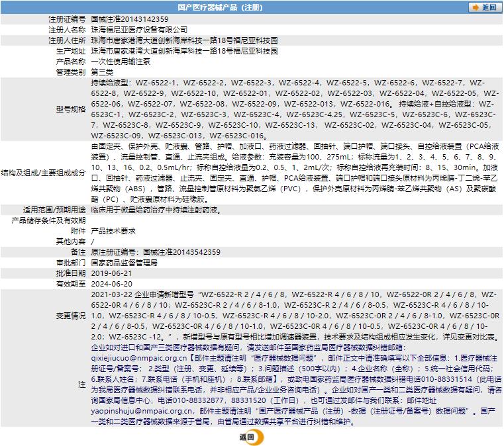Click the value 国家药品监督管理局
This screenshot has width=504, height=446.
[x=125, y=263]
